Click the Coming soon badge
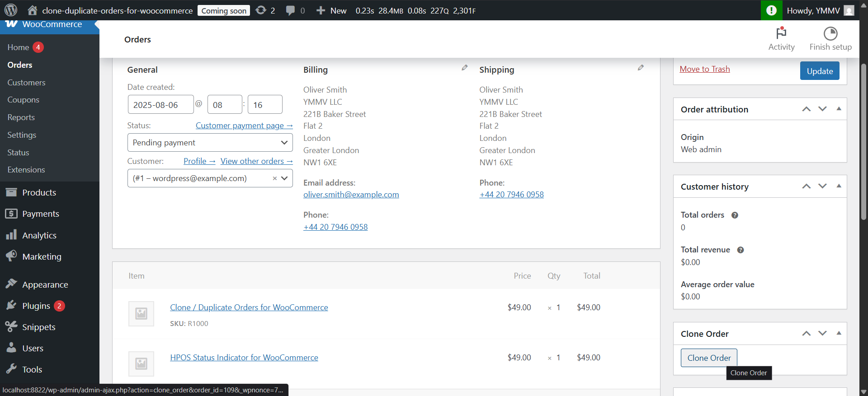The height and width of the screenshot is (396, 868). pyautogui.click(x=224, y=10)
